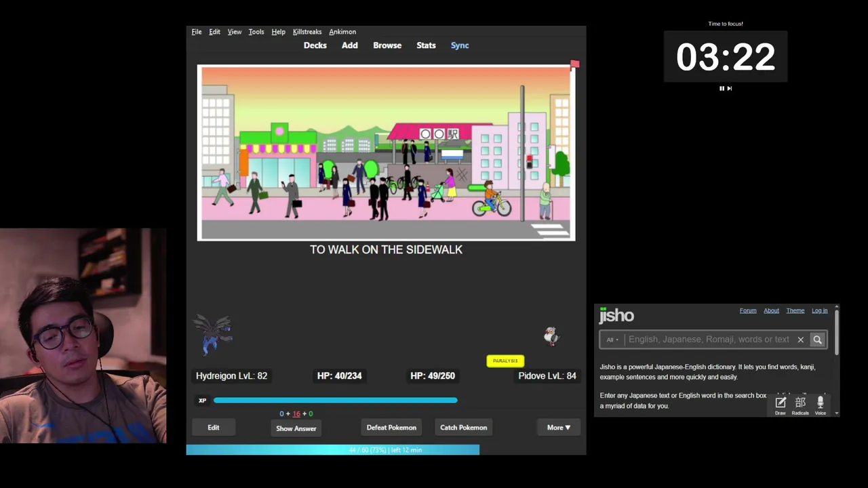Click the webcam video overlay

click(83, 335)
